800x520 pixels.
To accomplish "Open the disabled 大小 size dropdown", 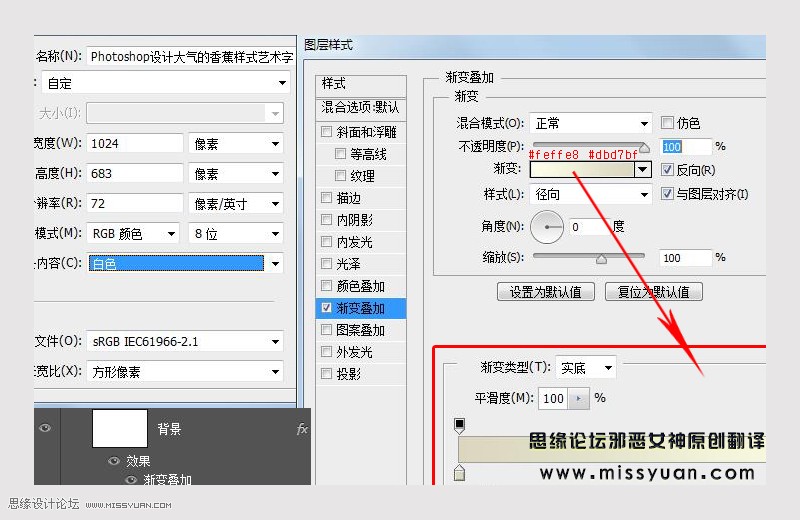I will point(185,113).
